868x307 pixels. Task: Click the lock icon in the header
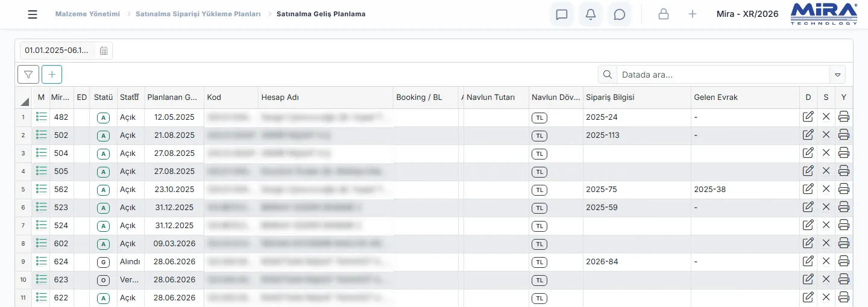[664, 14]
